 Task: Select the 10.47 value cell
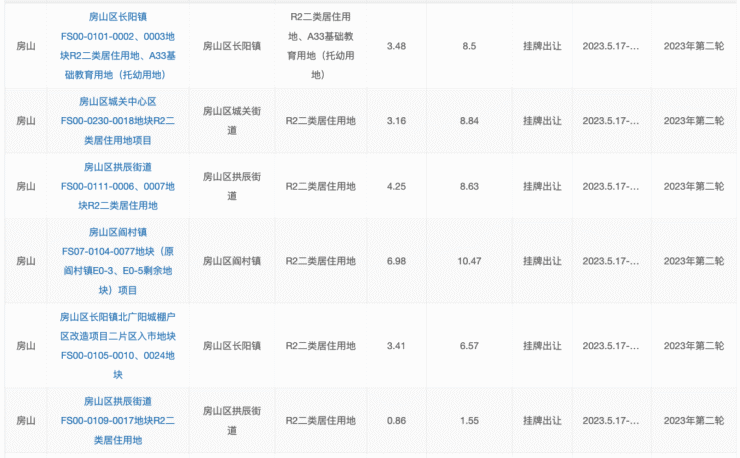[x=469, y=261]
